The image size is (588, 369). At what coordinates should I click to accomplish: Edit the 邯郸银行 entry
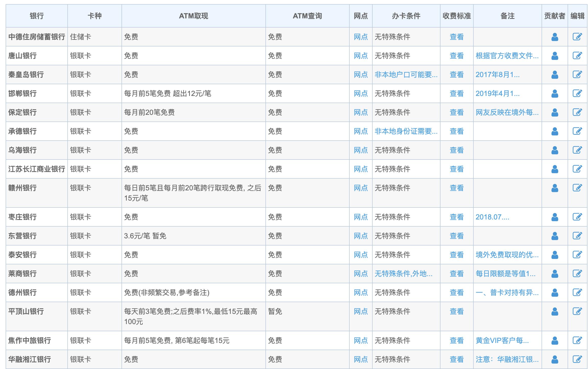click(577, 93)
